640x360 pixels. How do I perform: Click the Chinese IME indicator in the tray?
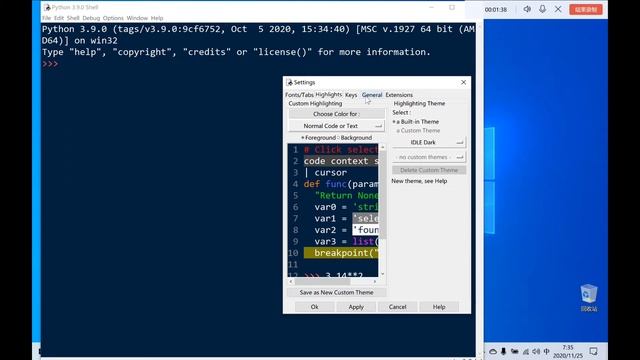547,351
